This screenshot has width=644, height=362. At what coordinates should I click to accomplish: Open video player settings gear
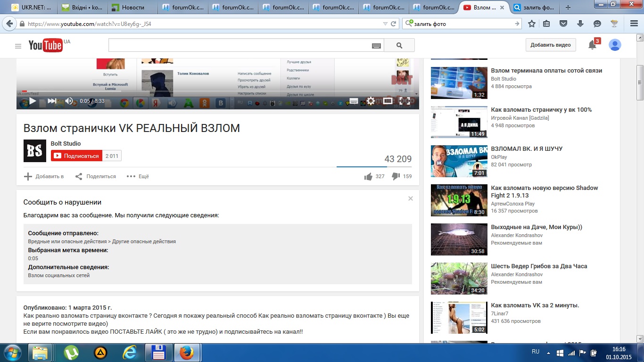pos(371,101)
